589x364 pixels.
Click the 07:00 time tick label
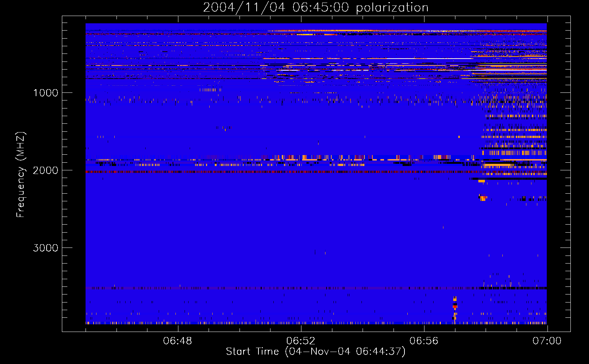click(x=547, y=341)
